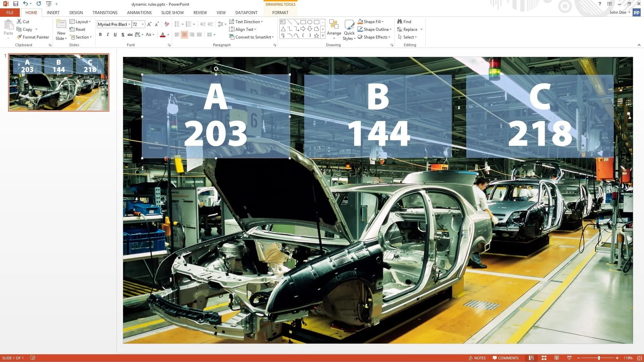Image resolution: width=644 pixels, height=362 pixels.
Task: Expand the Shape Fill dropdown
Action: coord(382,22)
